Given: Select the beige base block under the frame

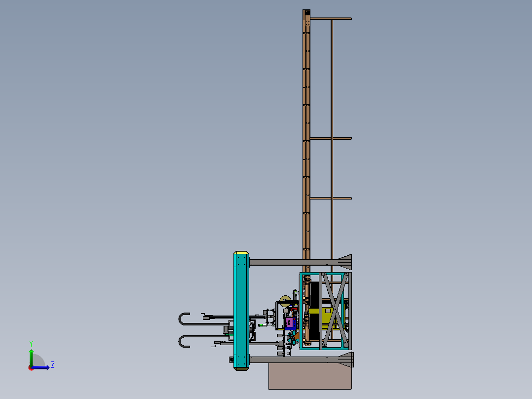Looking at the screenshot, I should coord(310,376).
